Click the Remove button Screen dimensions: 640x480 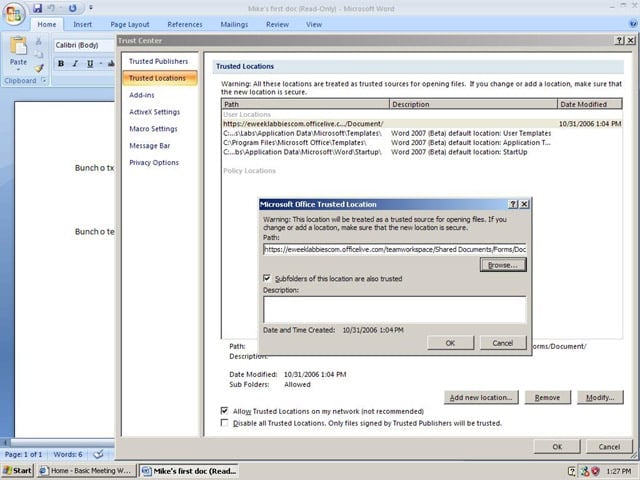click(x=547, y=397)
